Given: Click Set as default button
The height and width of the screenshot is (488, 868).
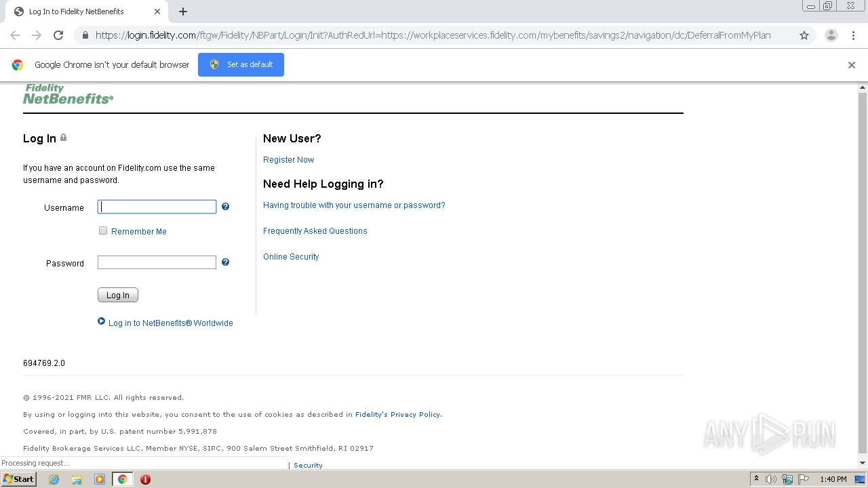Looking at the screenshot, I should 241,64.
